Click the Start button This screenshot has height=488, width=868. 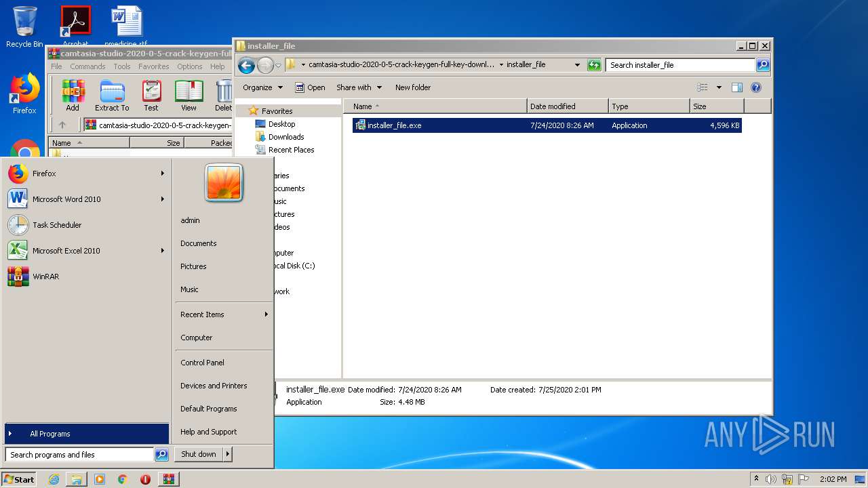pos(19,479)
